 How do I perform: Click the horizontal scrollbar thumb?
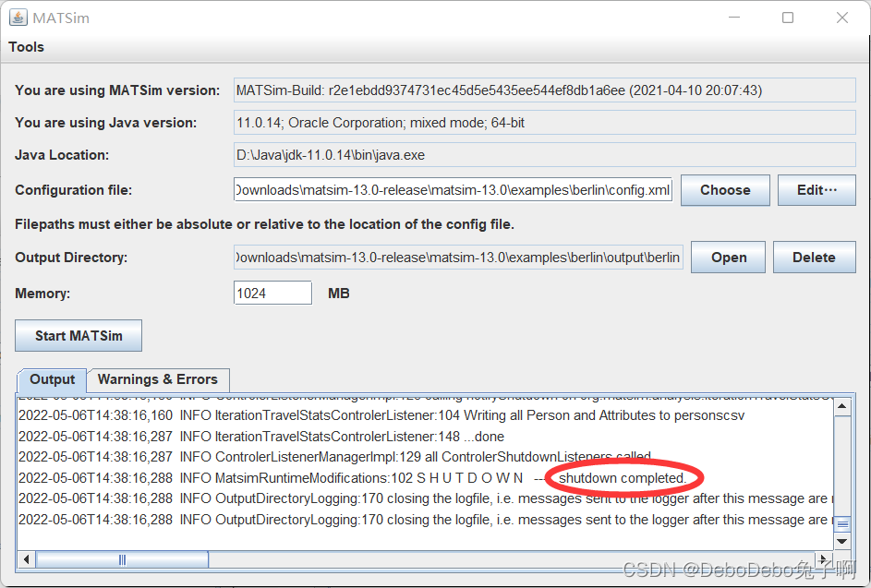[122, 559]
